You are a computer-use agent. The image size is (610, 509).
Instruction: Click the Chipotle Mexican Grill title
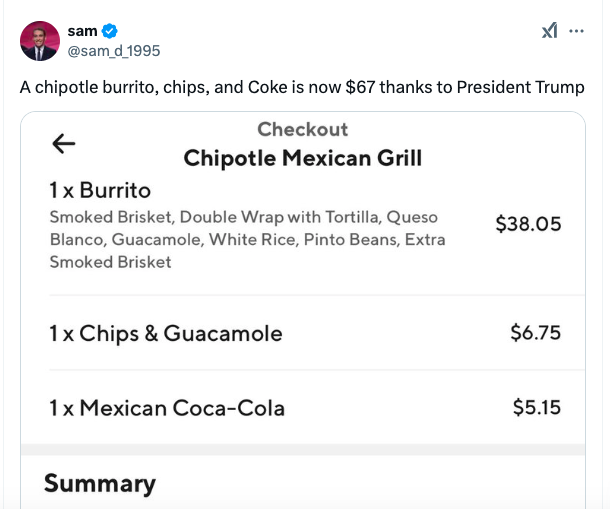(303, 158)
